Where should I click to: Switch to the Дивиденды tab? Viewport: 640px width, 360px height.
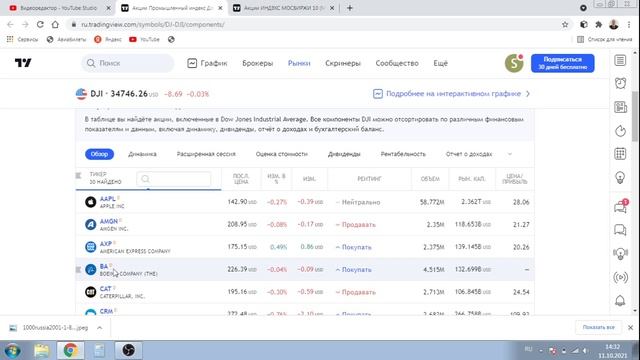[x=344, y=154]
